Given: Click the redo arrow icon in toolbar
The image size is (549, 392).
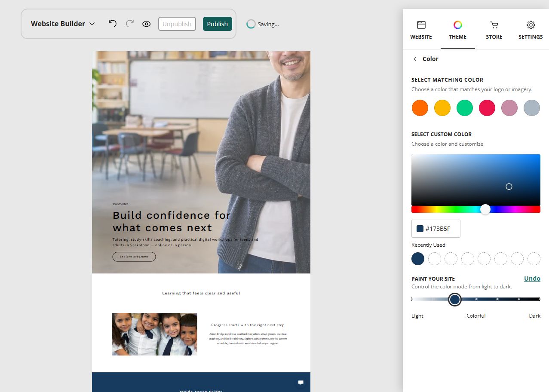Looking at the screenshot, I should (130, 24).
